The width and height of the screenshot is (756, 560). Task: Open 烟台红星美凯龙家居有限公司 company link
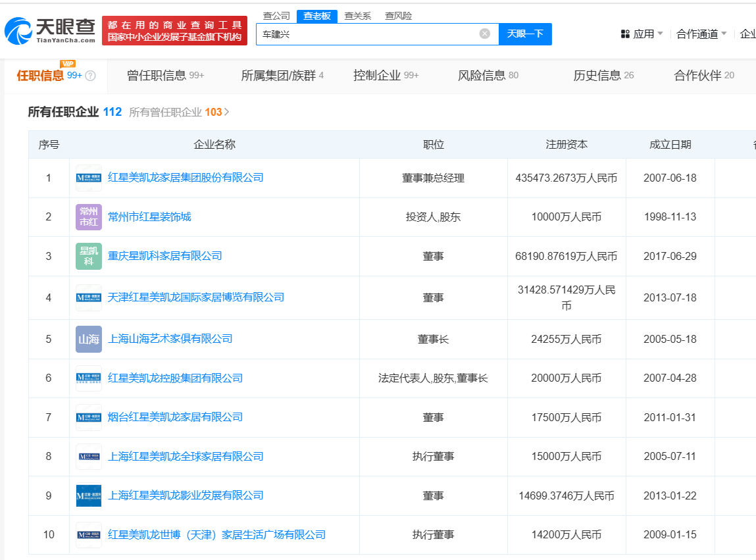point(175,417)
